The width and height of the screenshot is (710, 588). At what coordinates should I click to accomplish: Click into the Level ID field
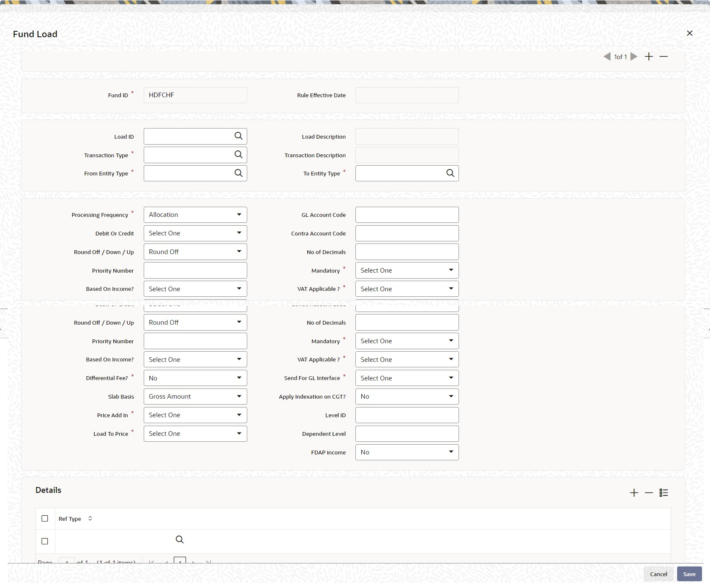[407, 415]
